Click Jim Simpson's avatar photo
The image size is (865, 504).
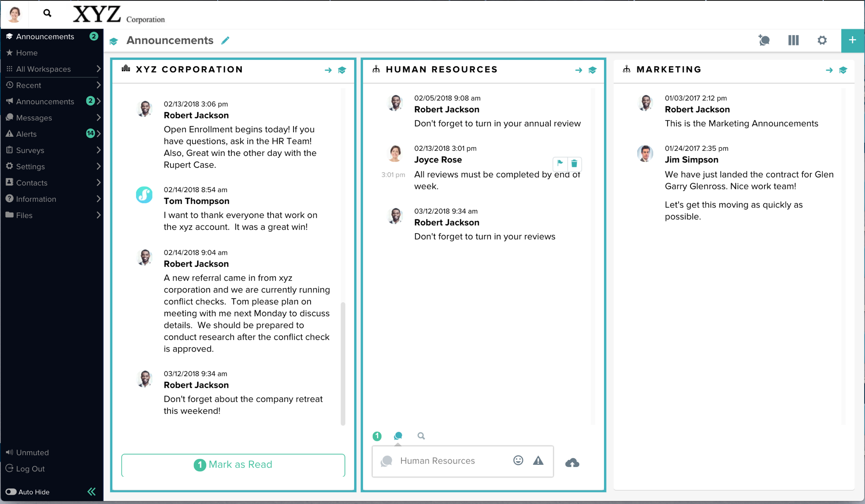645,153
